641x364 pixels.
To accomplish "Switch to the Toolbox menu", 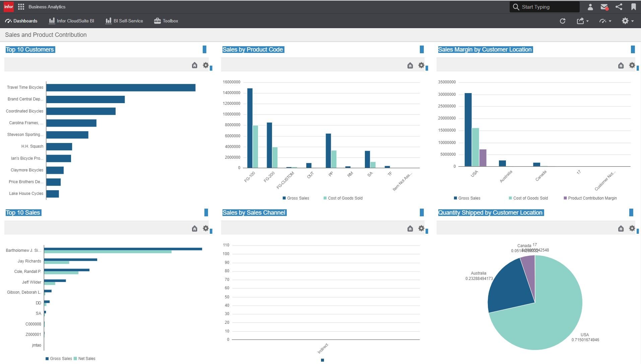I will (166, 21).
